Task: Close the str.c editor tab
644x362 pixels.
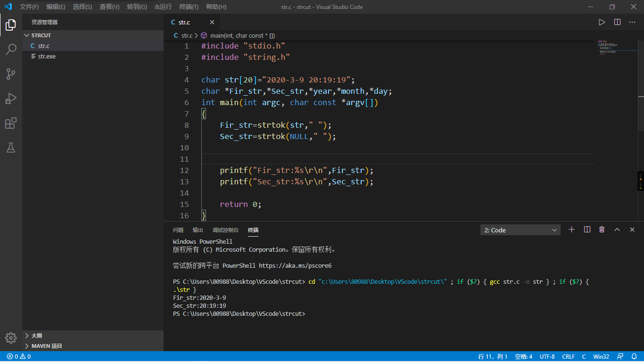Action: tap(212, 22)
